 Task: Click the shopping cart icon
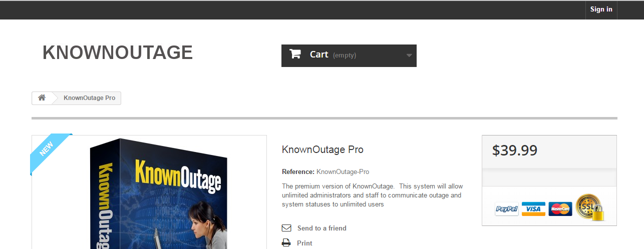pos(295,54)
